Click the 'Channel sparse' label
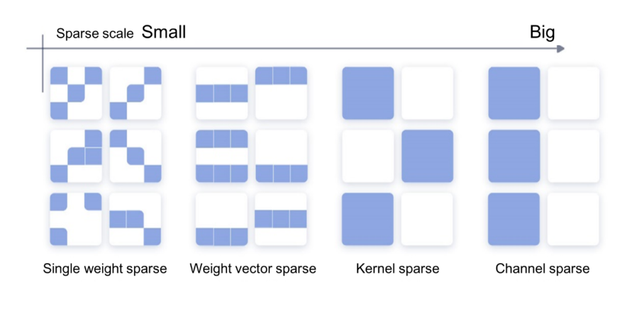Screen dimensions: 644x313 tap(543, 269)
